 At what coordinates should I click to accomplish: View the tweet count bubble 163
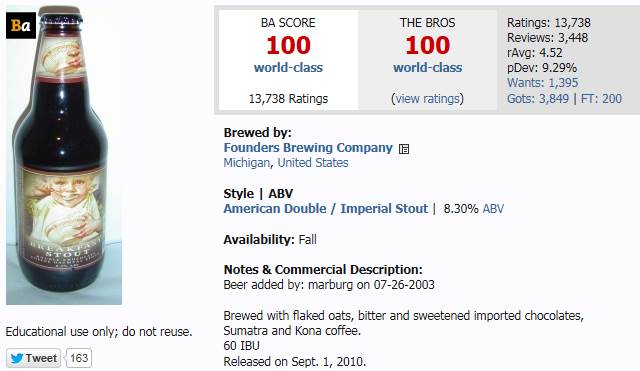click(79, 358)
